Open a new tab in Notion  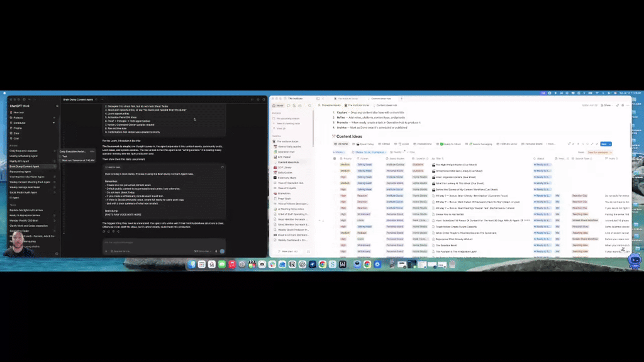[402, 99]
